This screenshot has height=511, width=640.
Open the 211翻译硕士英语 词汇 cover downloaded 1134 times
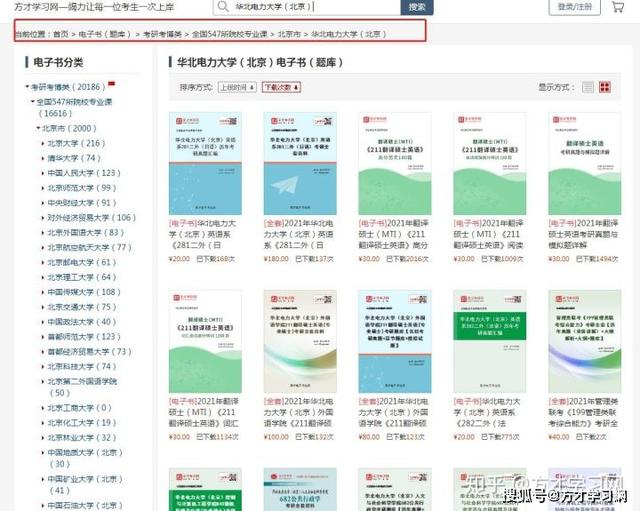point(205,341)
